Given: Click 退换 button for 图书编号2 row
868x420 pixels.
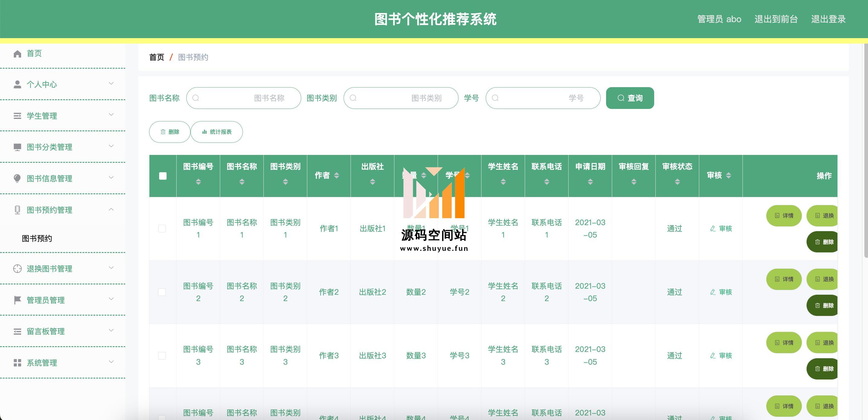Looking at the screenshot, I should pos(822,279).
